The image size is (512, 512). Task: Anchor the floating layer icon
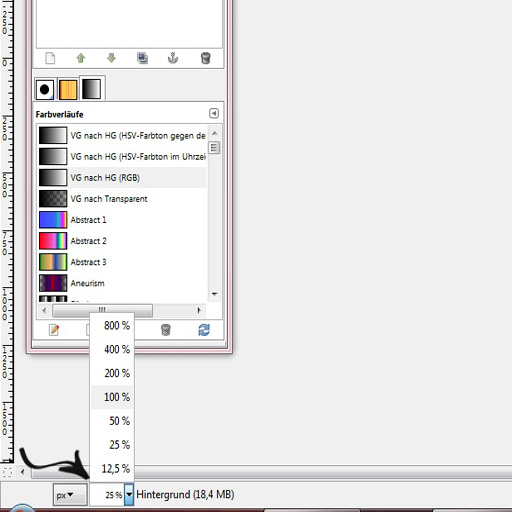[173, 58]
